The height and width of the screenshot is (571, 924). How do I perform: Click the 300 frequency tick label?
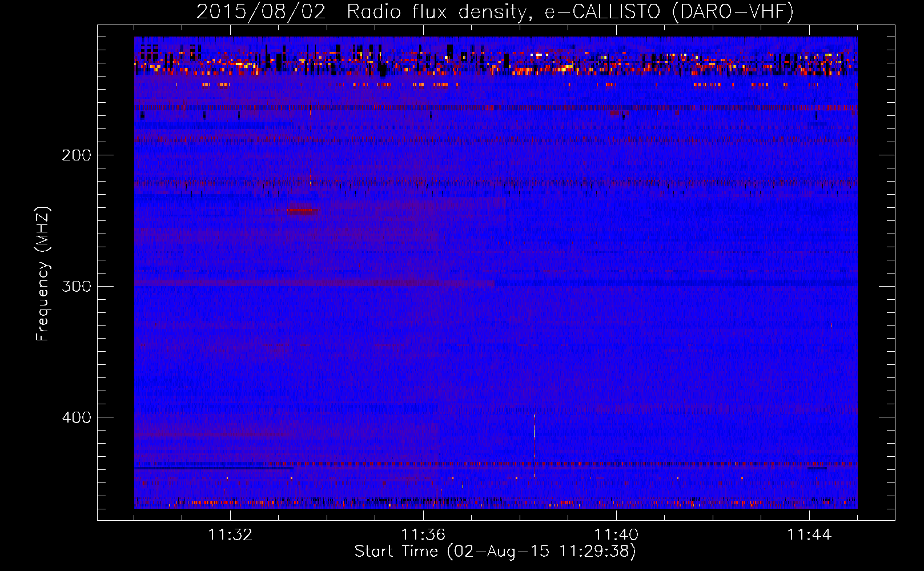click(77, 286)
